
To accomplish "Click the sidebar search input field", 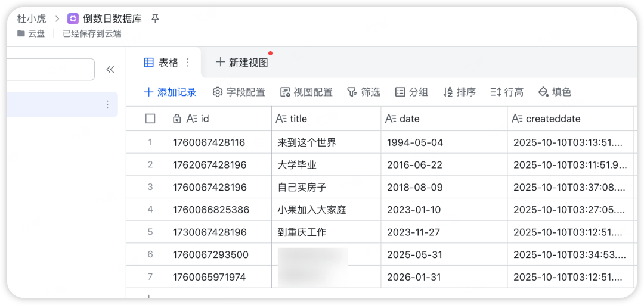I will point(51,69).
